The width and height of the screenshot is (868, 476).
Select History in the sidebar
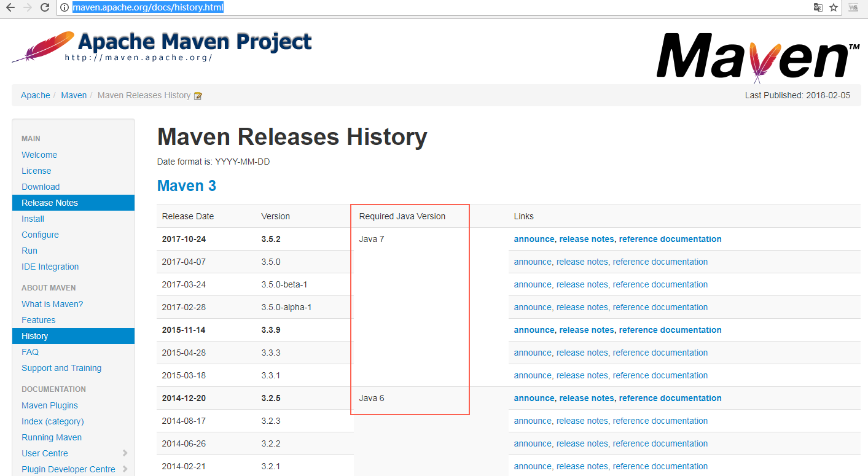point(35,336)
